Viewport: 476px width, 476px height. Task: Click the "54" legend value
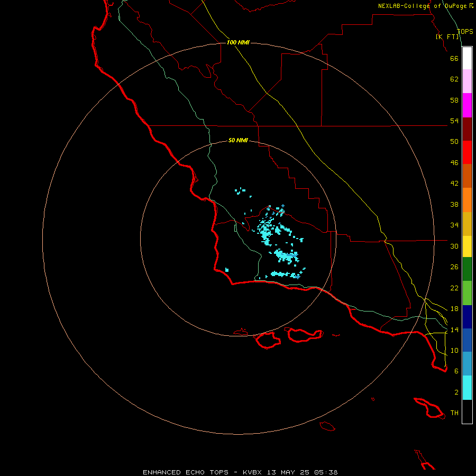(x=454, y=121)
